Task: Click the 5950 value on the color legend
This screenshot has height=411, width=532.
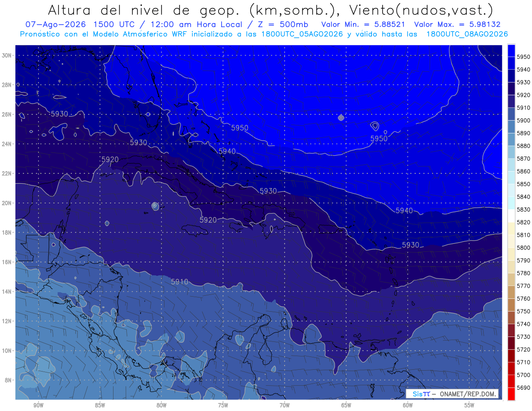Action: pyautogui.click(x=523, y=57)
